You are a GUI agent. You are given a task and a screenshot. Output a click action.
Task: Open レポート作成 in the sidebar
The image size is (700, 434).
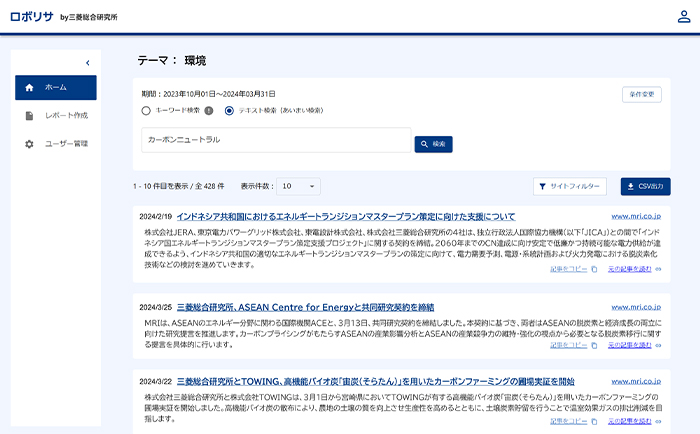coord(56,116)
